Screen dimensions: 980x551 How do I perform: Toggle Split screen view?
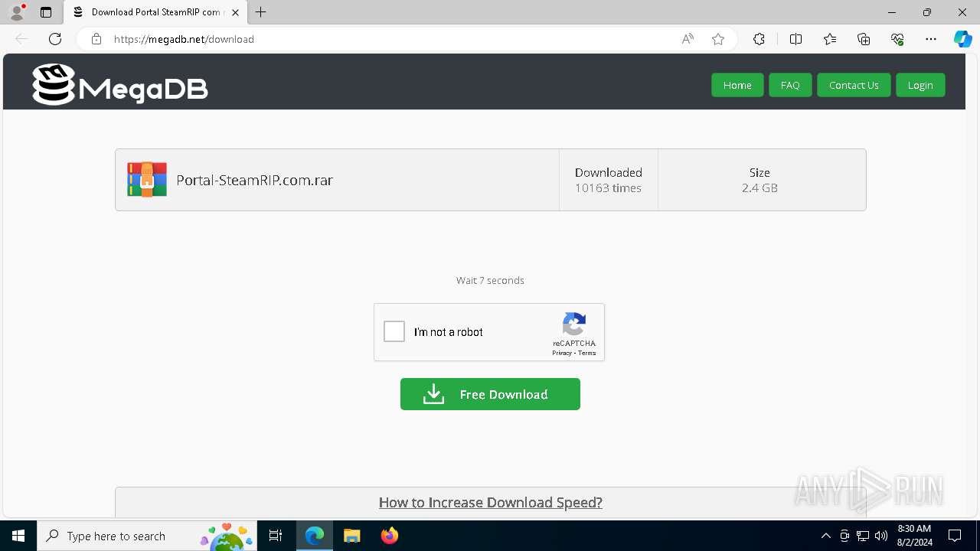[x=795, y=39]
